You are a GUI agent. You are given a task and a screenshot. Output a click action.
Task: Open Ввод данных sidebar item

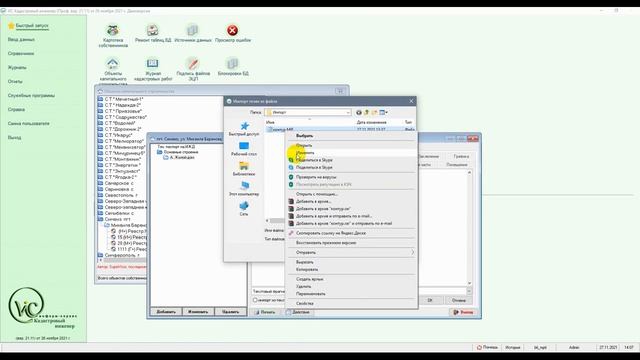pos(21,40)
